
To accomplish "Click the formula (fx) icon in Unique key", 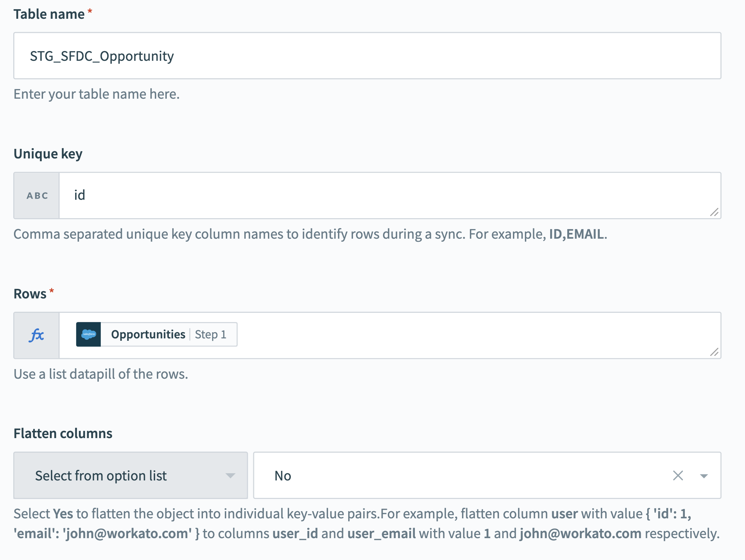I will [37, 195].
